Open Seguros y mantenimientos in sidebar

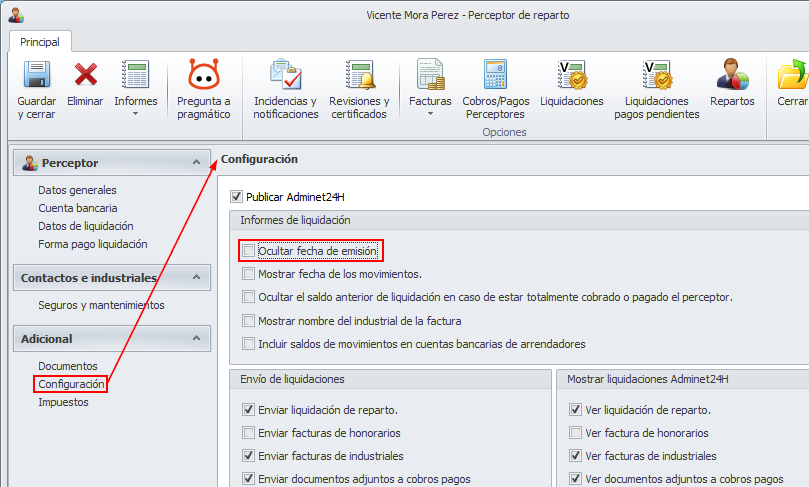coord(101,305)
